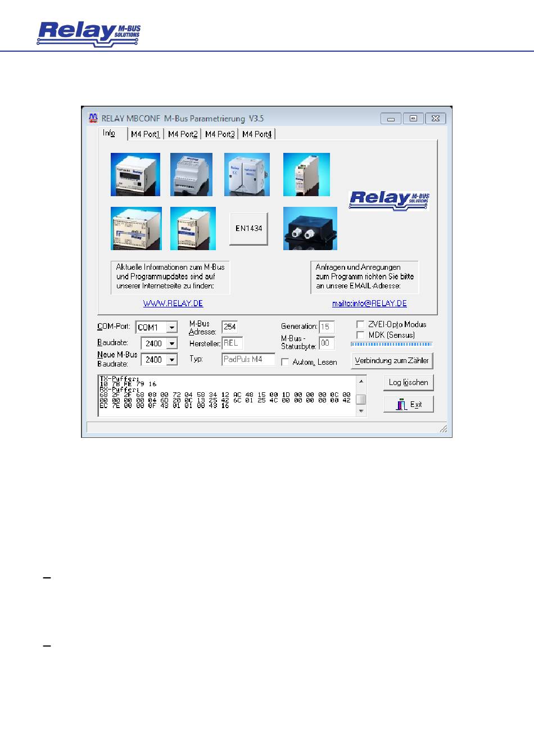
Task: Click the Relay logo in the page header
Action: coord(89,34)
